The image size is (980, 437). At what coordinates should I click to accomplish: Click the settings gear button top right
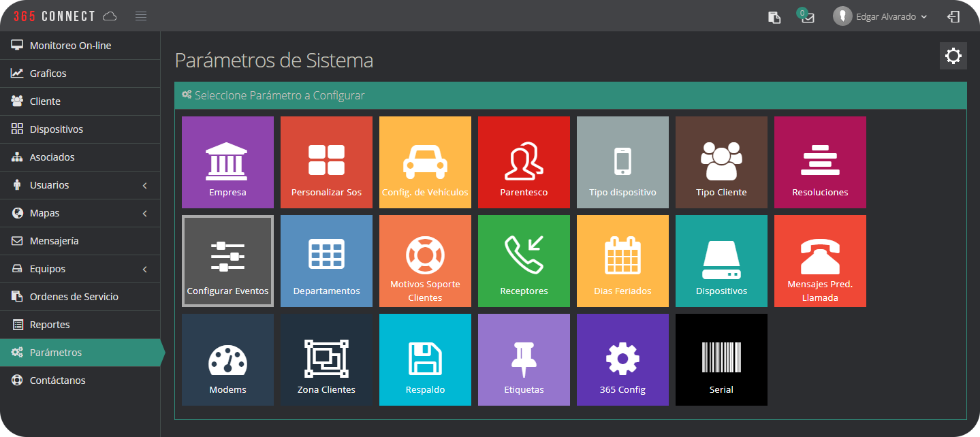pos(953,56)
